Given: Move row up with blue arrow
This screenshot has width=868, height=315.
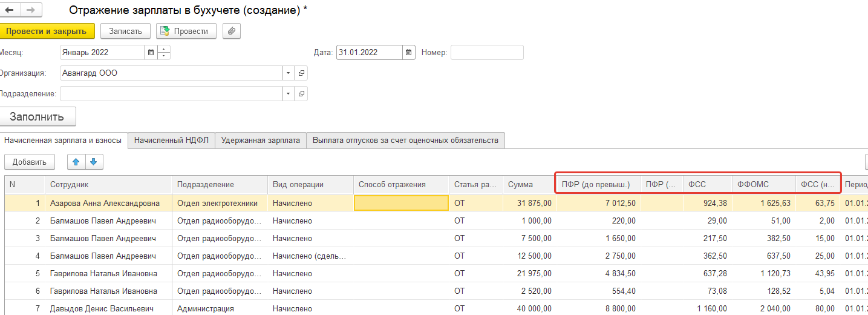Looking at the screenshot, I should pyautogui.click(x=76, y=162).
